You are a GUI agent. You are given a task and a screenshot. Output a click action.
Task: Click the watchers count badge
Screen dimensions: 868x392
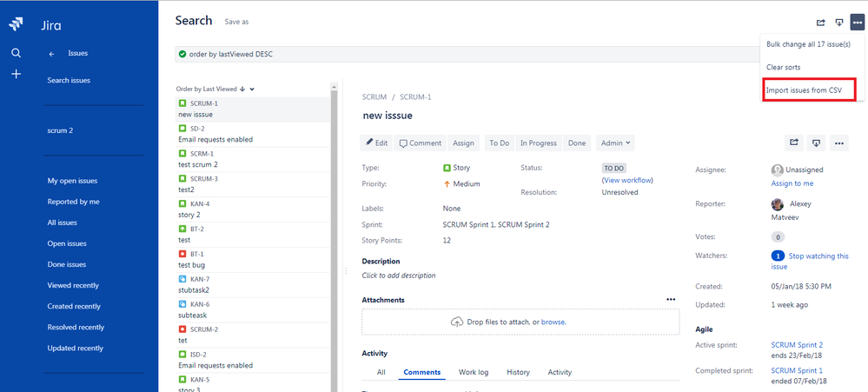point(778,256)
